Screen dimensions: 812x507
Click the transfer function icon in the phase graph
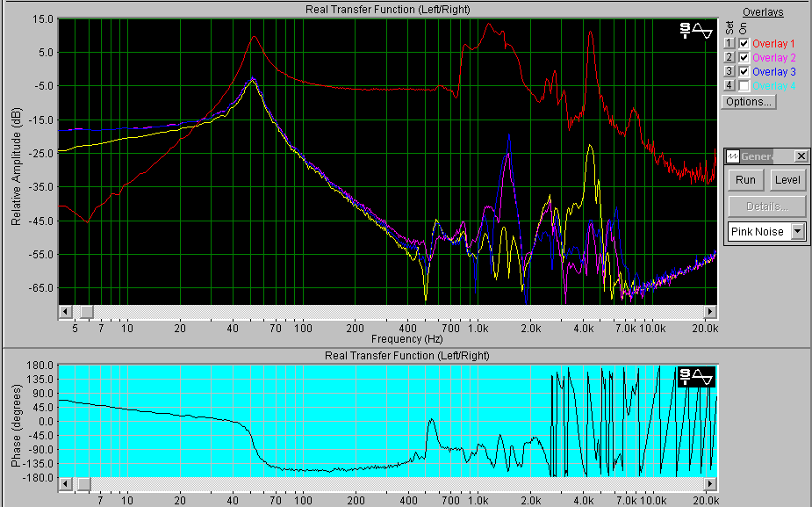coord(696,377)
